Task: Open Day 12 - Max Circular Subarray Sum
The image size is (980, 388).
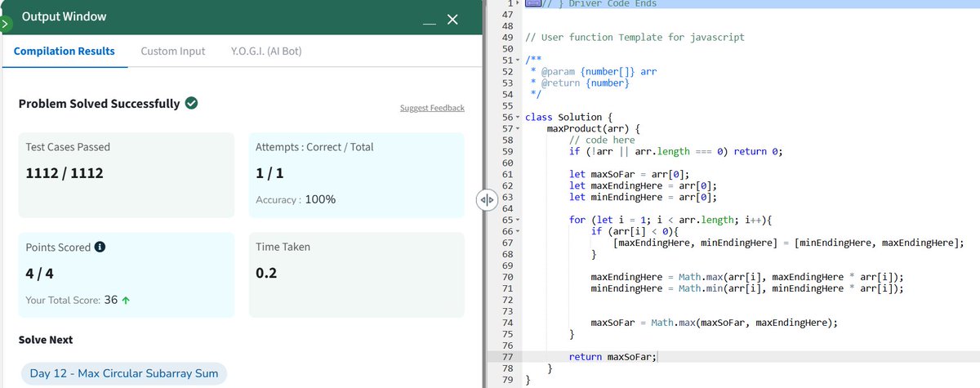Action: coord(124,373)
